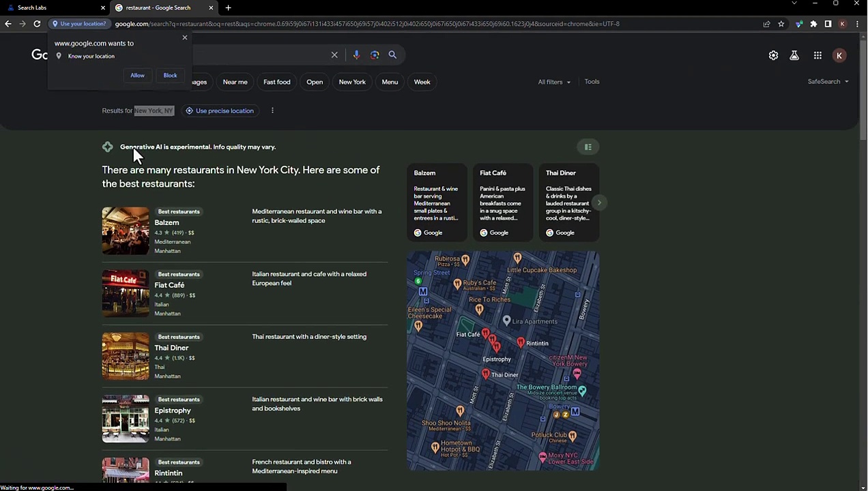
Task: Toggle the generative AI layout view icon
Action: [588, 147]
